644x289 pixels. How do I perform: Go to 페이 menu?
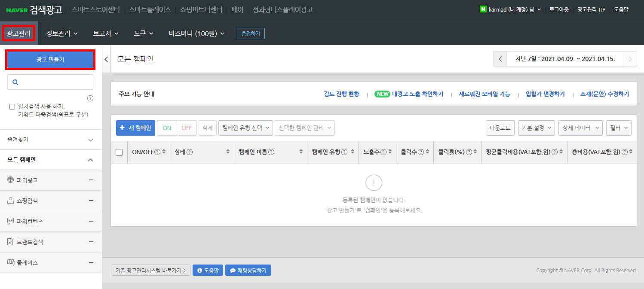coord(237,9)
